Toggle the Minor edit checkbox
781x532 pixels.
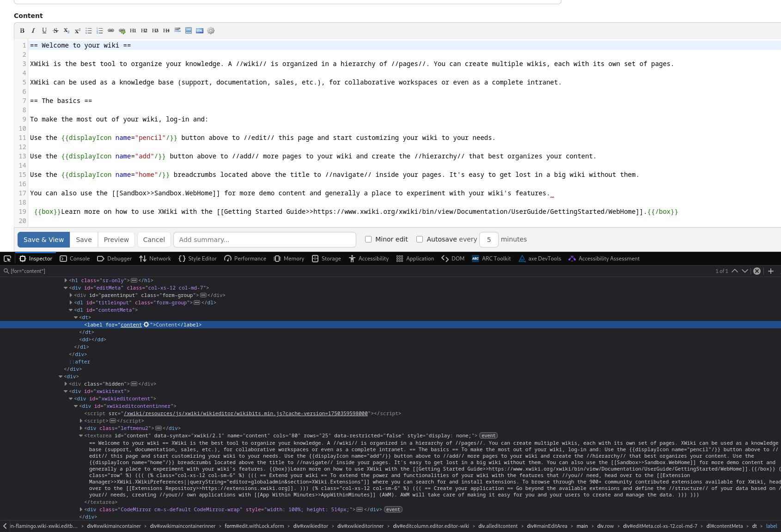point(368,239)
